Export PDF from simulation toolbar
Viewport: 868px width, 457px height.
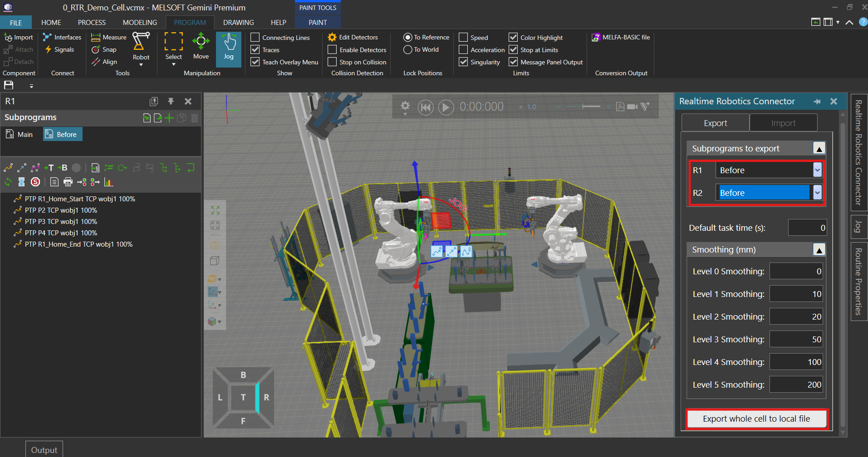[x=620, y=107]
